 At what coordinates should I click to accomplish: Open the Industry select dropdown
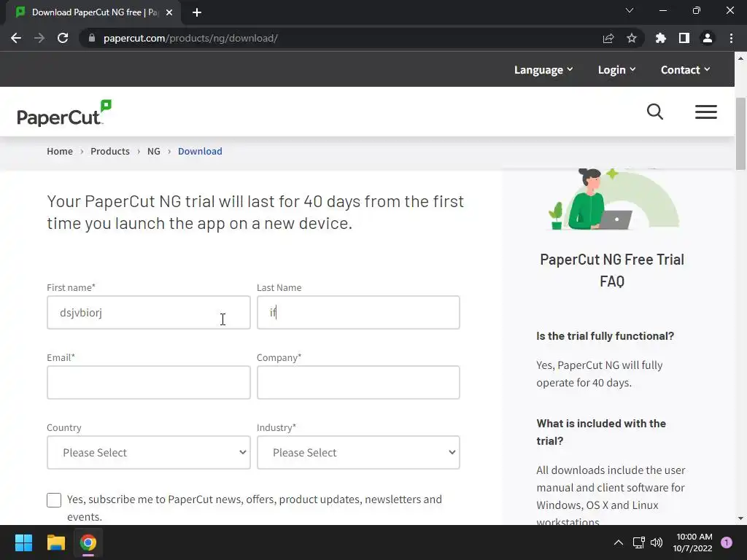358,452
